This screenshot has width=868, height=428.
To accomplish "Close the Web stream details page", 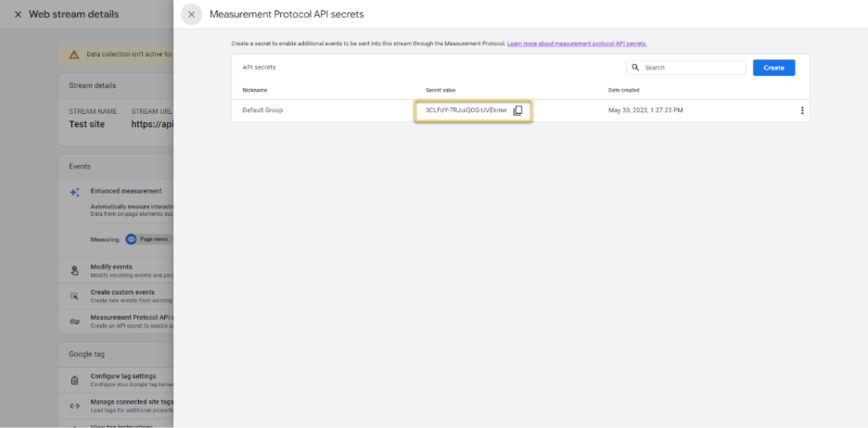I will 18,14.
